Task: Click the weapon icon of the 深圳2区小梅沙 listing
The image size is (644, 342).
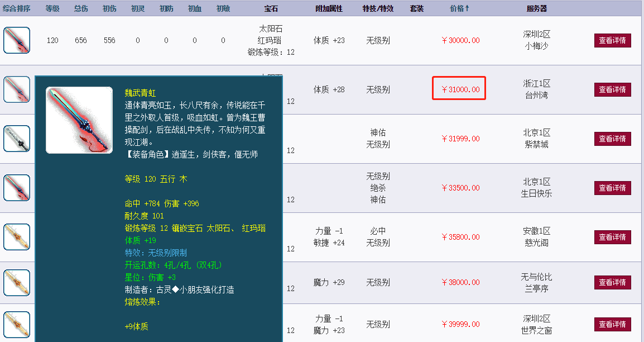Action: coord(16,40)
